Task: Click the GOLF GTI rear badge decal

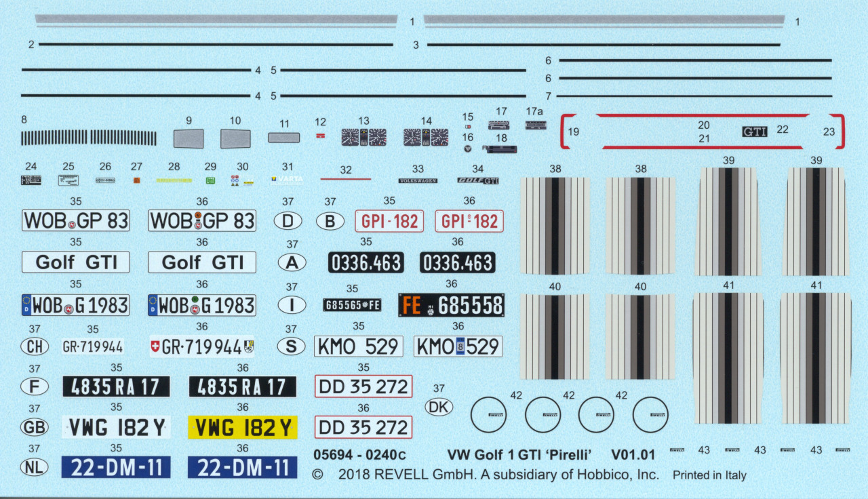Action: [478, 180]
